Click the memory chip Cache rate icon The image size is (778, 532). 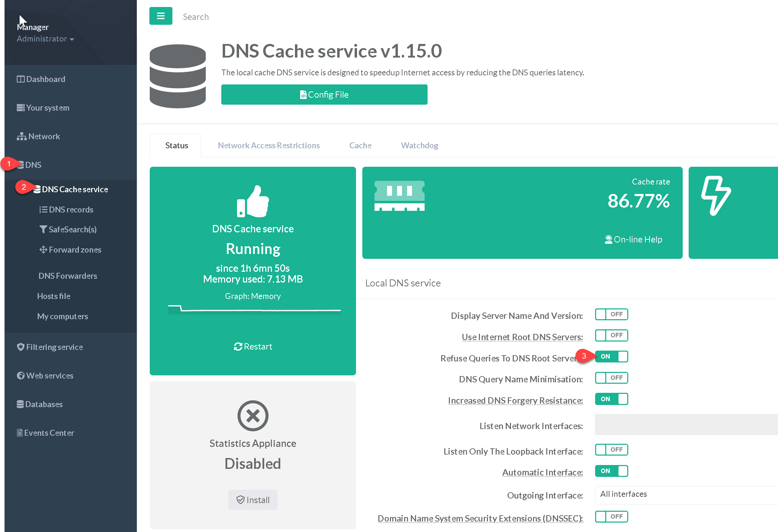pos(399,196)
